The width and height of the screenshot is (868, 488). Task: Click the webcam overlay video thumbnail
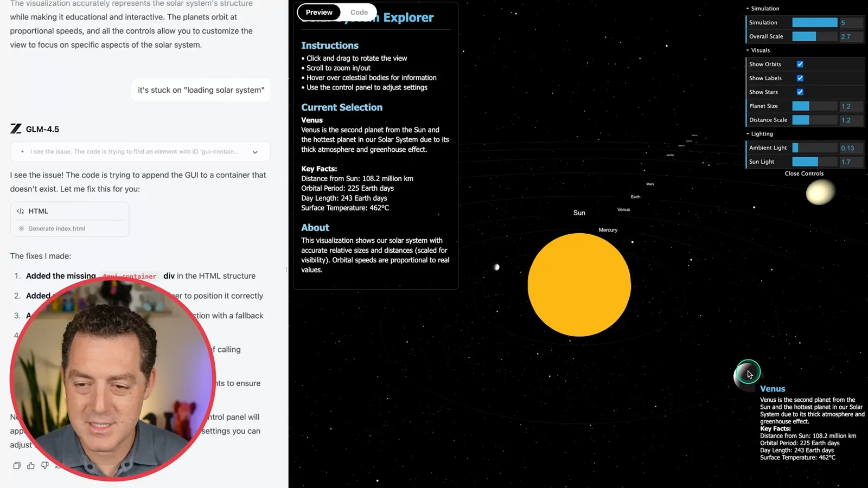(x=113, y=378)
